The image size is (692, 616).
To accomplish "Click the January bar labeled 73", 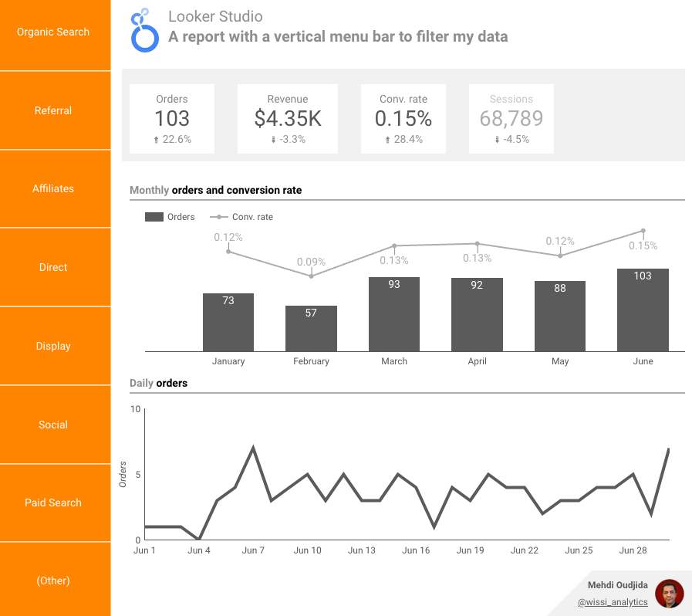I will (228, 323).
